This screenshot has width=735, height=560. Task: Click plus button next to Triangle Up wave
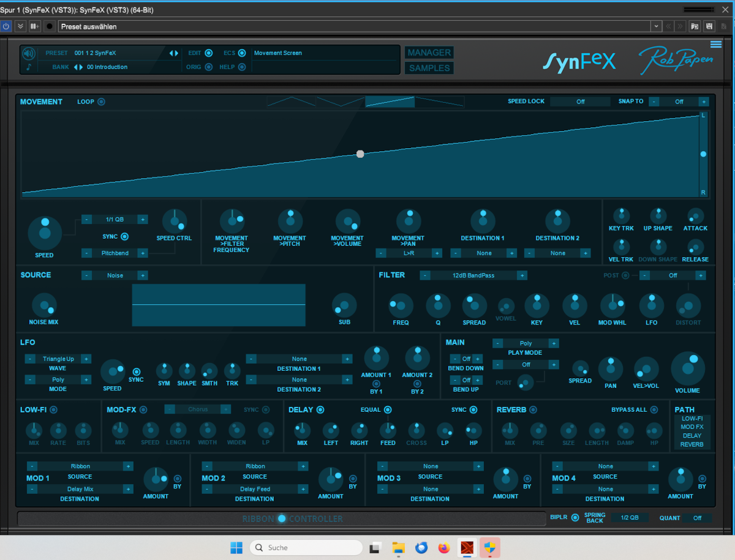click(86, 359)
